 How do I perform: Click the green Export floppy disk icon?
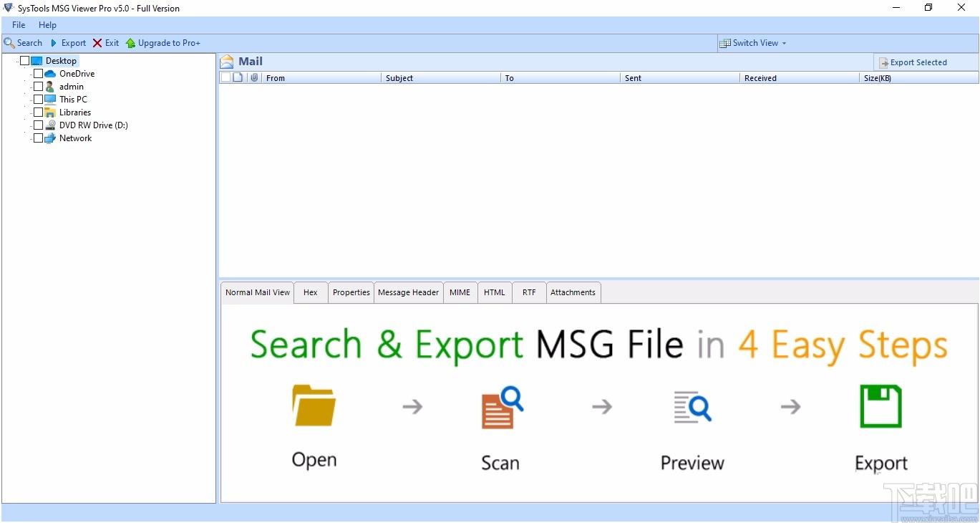880,406
